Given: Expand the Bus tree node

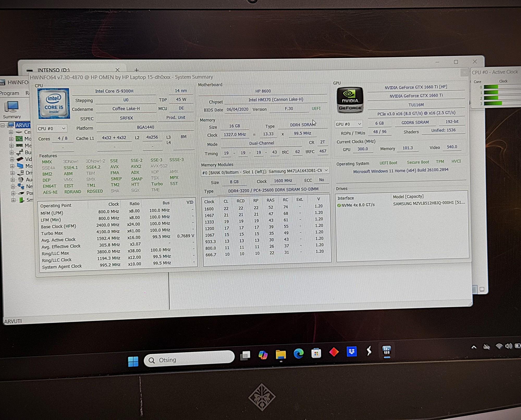Looking at the screenshot, I should pos(12,152).
